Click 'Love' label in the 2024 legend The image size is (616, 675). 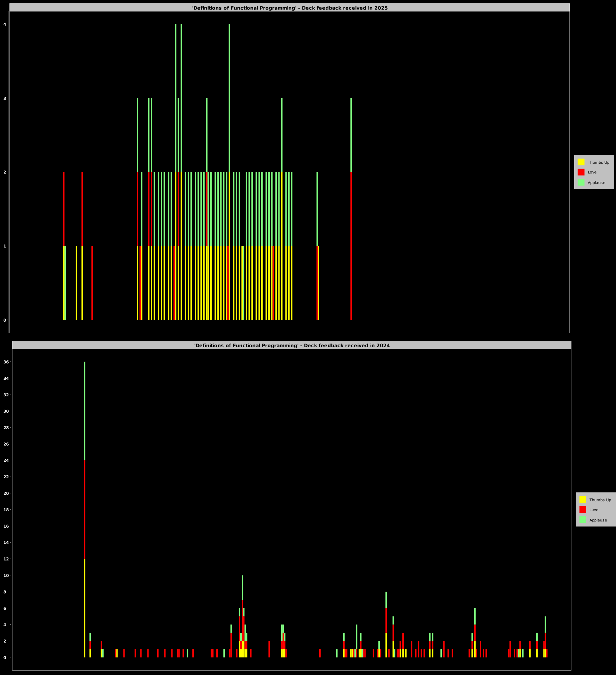click(x=594, y=510)
